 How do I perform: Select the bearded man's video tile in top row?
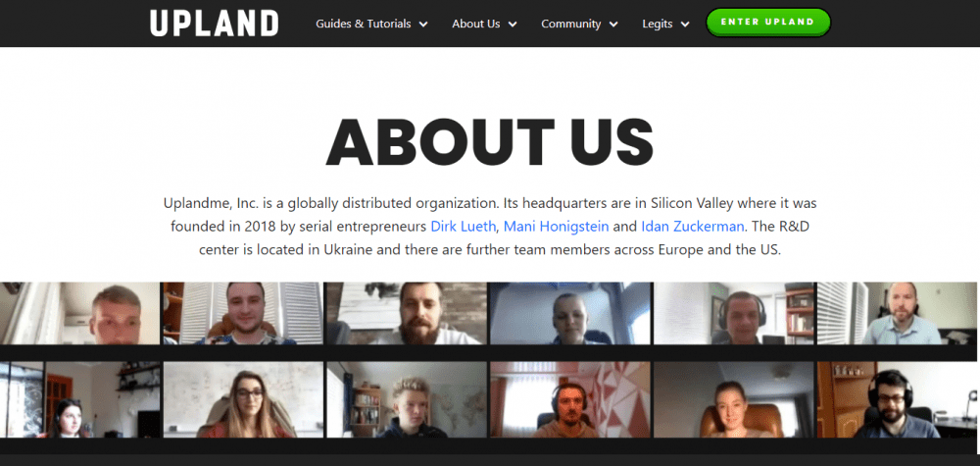(x=407, y=313)
